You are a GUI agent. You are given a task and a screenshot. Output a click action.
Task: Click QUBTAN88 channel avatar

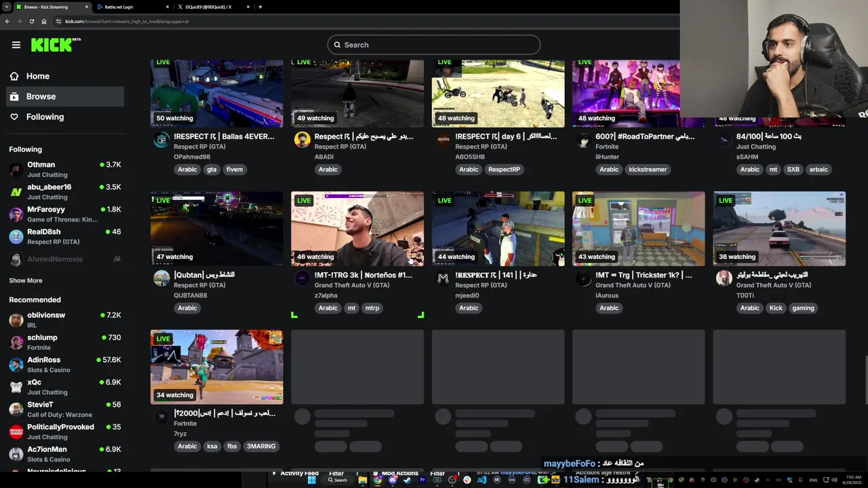[x=161, y=278]
